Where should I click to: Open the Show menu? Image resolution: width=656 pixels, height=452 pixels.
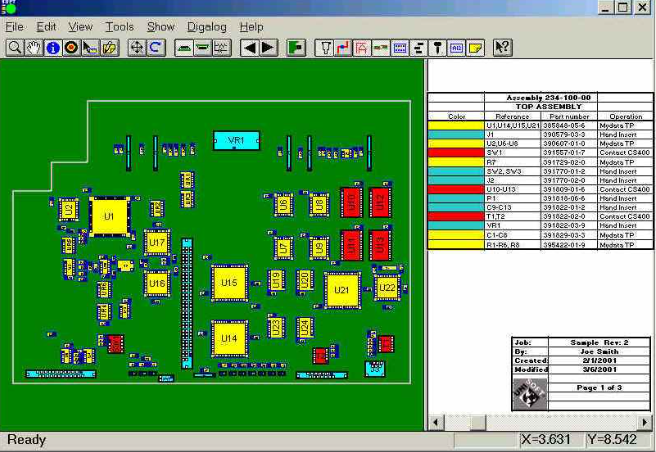(x=160, y=27)
